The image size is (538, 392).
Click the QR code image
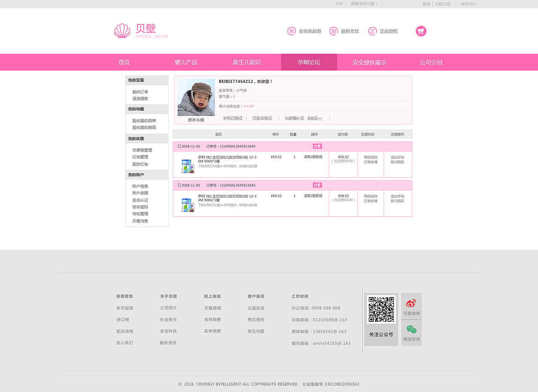click(x=381, y=309)
